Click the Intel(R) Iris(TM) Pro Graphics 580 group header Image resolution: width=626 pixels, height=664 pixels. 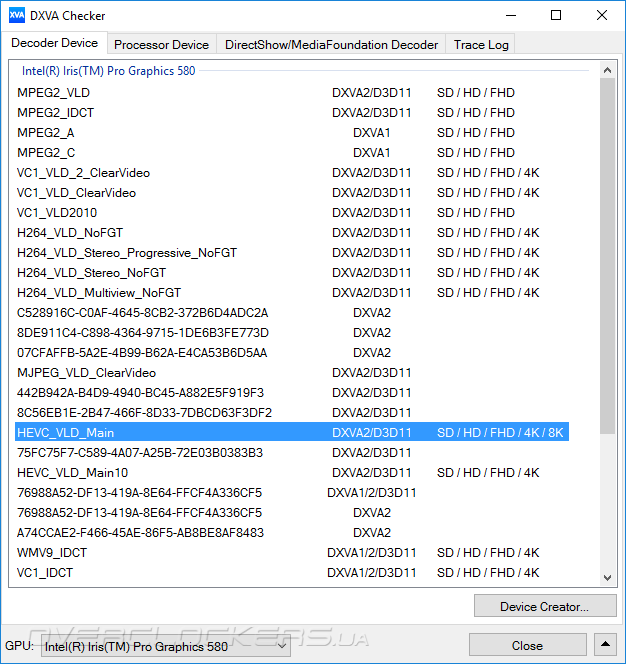tap(108, 71)
